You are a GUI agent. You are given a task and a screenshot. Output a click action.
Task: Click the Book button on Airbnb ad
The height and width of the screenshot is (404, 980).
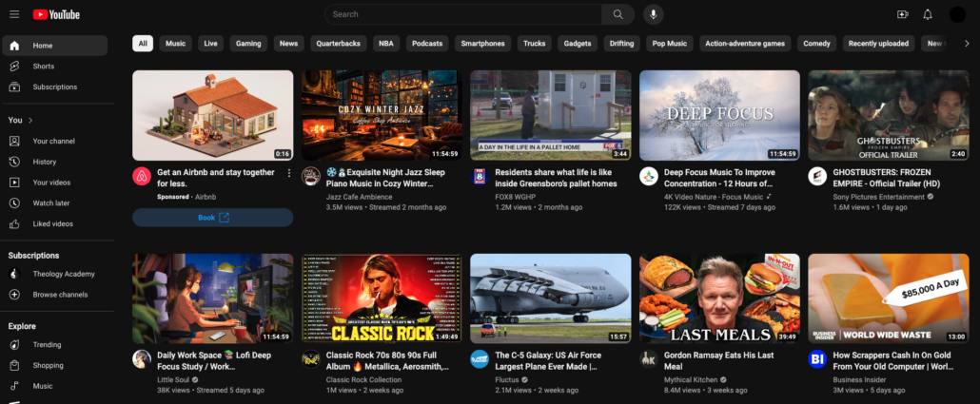tap(213, 218)
